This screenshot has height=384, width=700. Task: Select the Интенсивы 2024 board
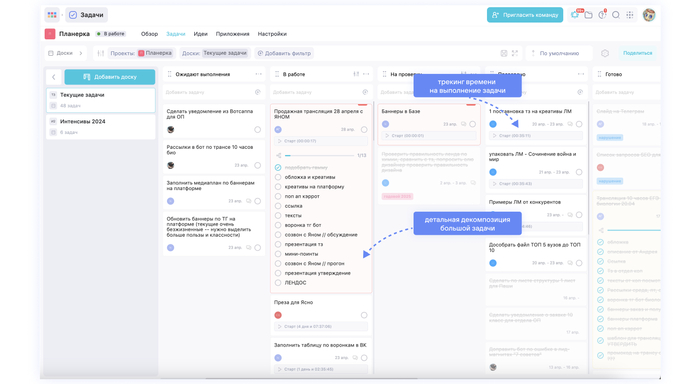point(101,126)
